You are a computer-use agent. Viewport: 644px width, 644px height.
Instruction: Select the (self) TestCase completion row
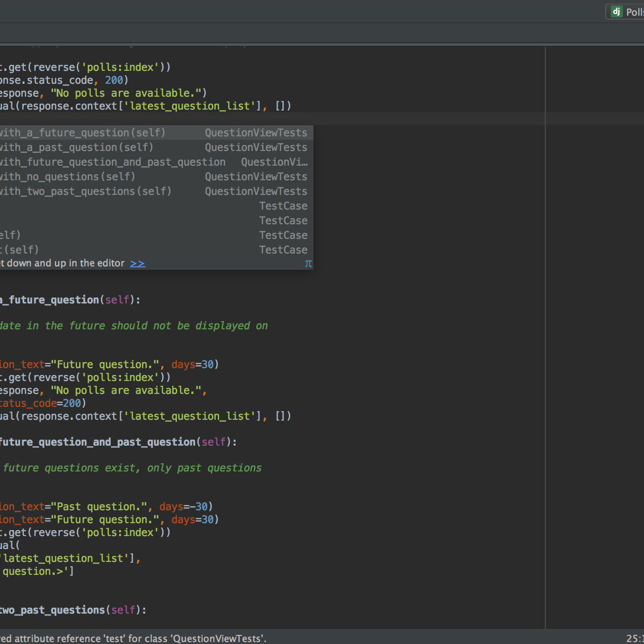click(x=157, y=250)
